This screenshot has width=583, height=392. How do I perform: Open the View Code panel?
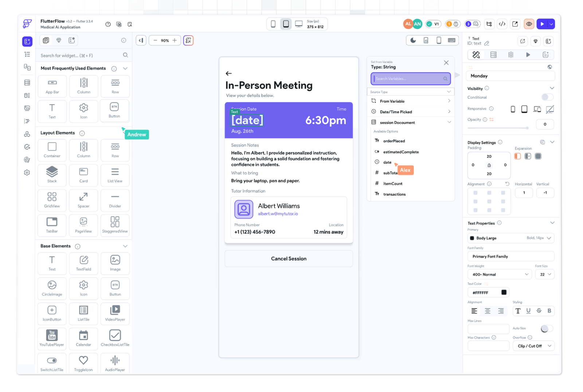pos(502,24)
